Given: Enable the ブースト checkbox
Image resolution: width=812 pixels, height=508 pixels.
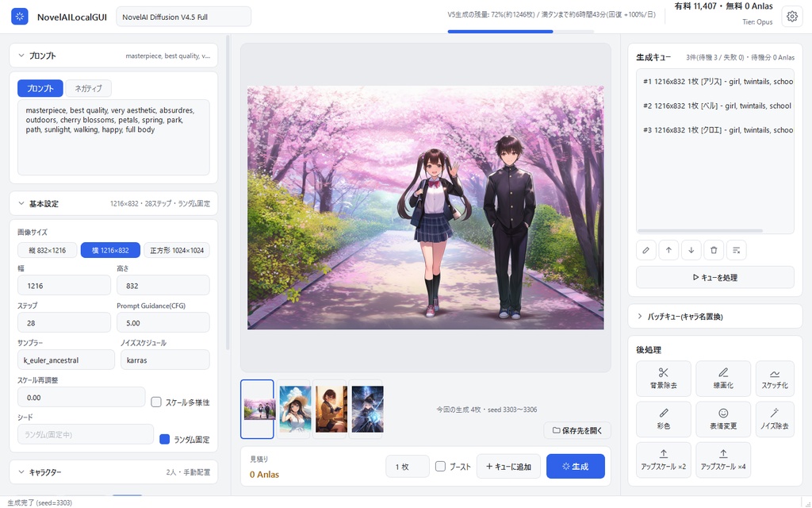Looking at the screenshot, I should point(440,466).
